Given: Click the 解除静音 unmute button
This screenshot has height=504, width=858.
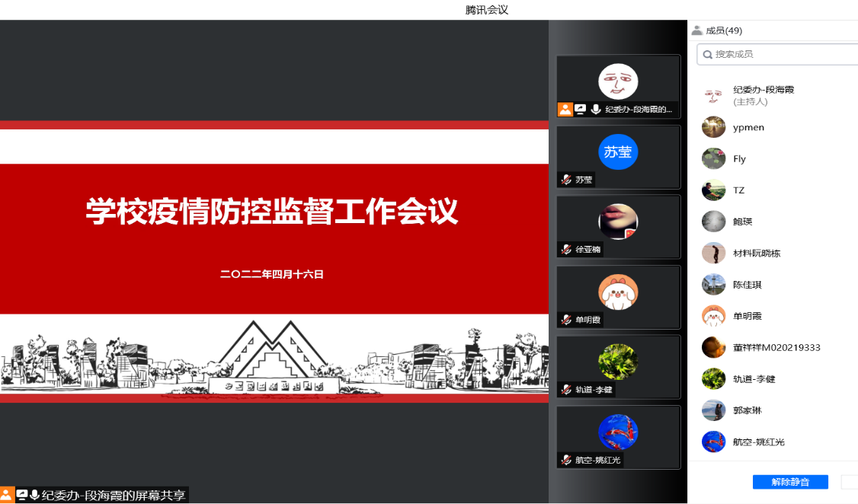Looking at the screenshot, I should click(x=789, y=482).
